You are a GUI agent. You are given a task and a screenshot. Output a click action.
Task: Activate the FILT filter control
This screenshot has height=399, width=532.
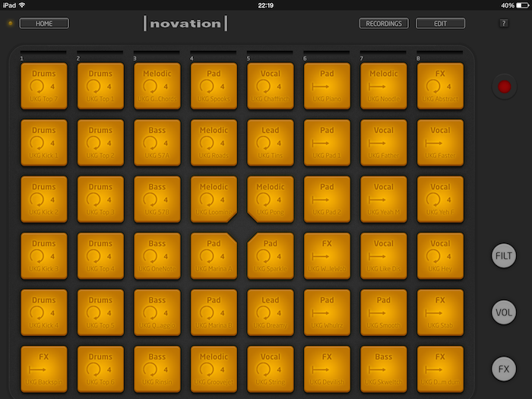pyautogui.click(x=504, y=255)
